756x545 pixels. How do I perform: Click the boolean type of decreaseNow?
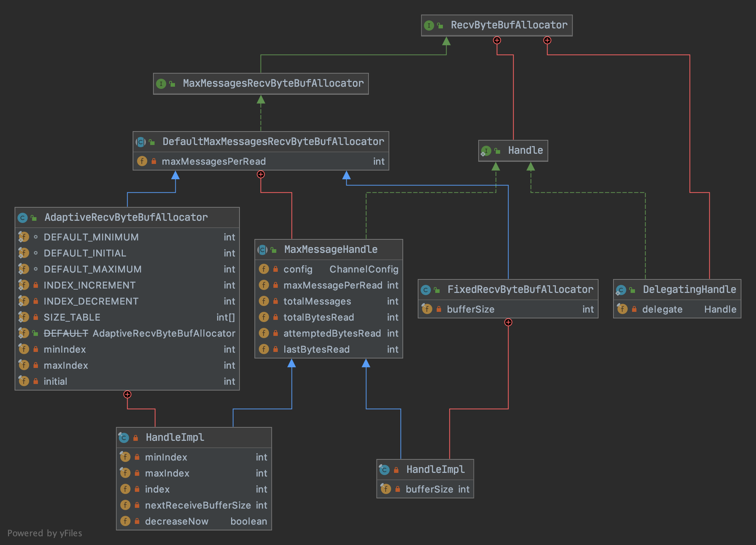[x=249, y=521]
